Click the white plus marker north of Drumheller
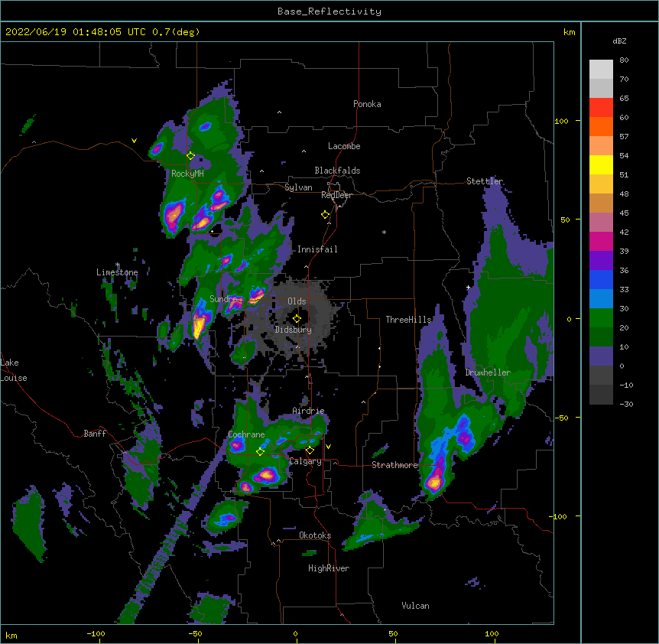Screen dimensions: 659x644 coord(468,288)
